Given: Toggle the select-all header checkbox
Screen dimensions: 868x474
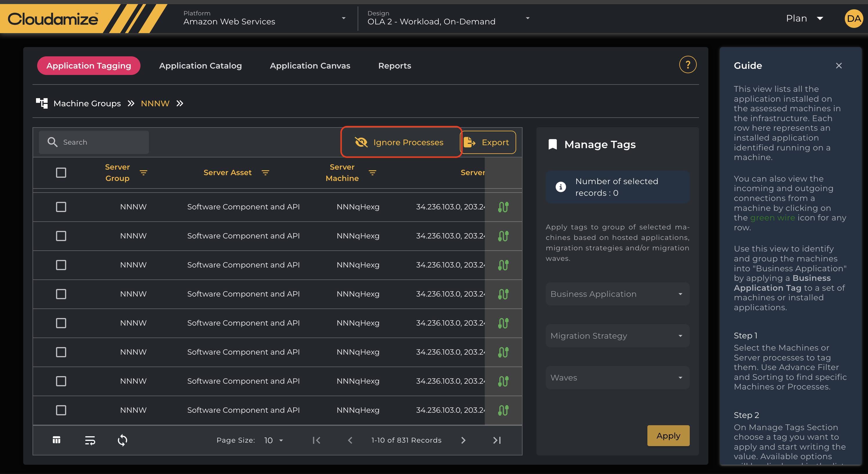Looking at the screenshot, I should pos(61,173).
